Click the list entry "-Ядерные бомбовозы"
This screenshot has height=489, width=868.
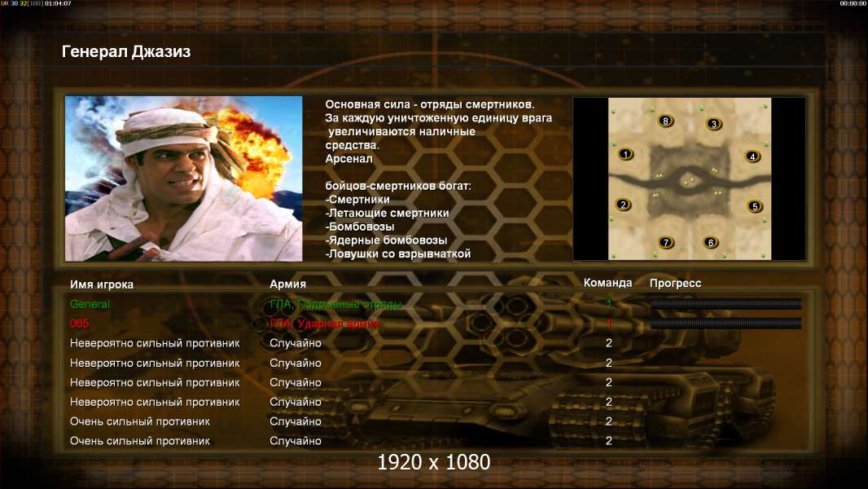coord(386,240)
